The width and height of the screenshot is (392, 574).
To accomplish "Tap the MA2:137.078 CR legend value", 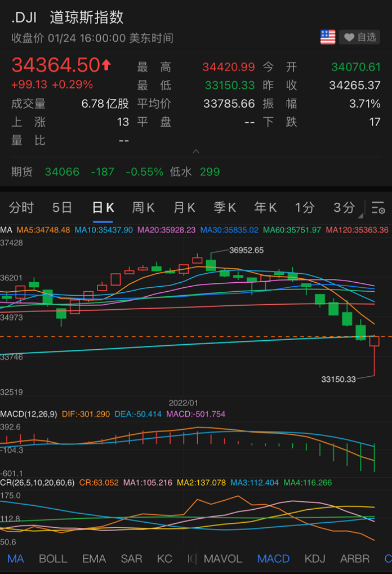I will [x=201, y=483].
